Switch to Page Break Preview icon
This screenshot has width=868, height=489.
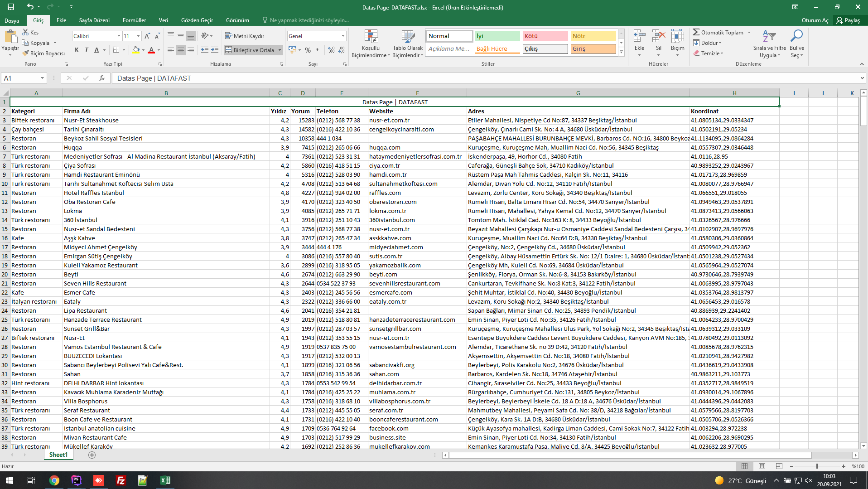tap(779, 466)
